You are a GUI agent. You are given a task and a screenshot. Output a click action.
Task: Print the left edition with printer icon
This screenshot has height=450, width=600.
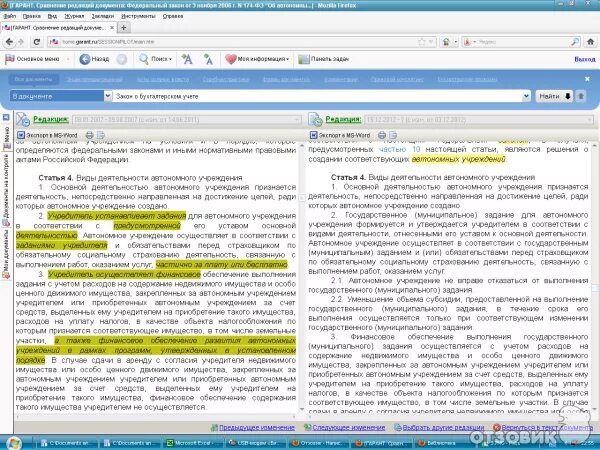point(90,135)
